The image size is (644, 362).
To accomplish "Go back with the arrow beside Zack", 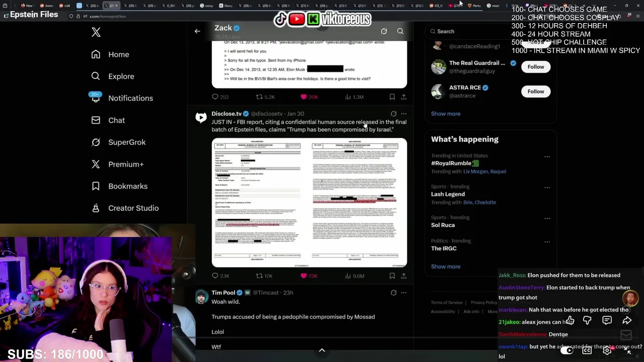I will click(x=197, y=31).
